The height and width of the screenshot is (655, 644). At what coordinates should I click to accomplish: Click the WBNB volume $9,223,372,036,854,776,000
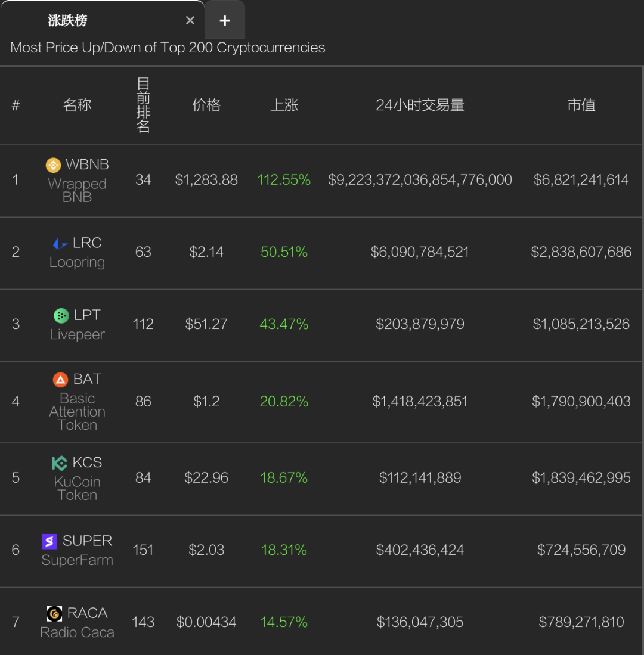tap(420, 180)
